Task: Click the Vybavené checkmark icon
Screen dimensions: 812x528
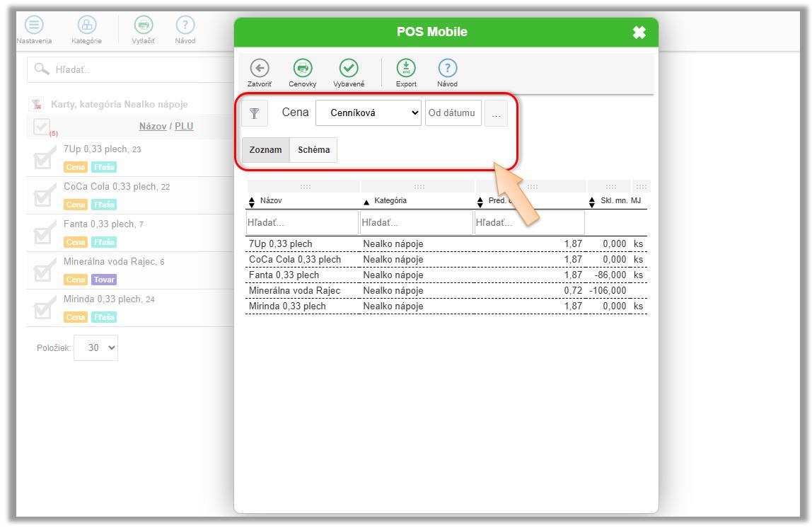Action: tap(349, 68)
